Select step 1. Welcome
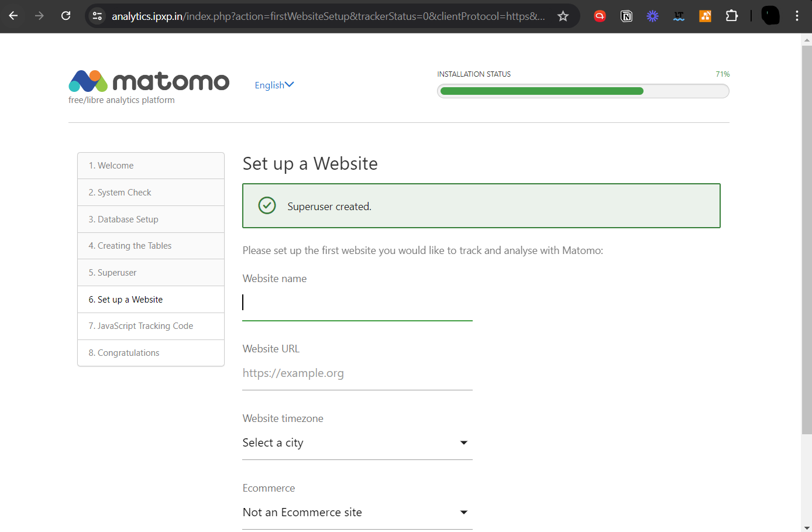This screenshot has height=532, width=812. (x=151, y=166)
